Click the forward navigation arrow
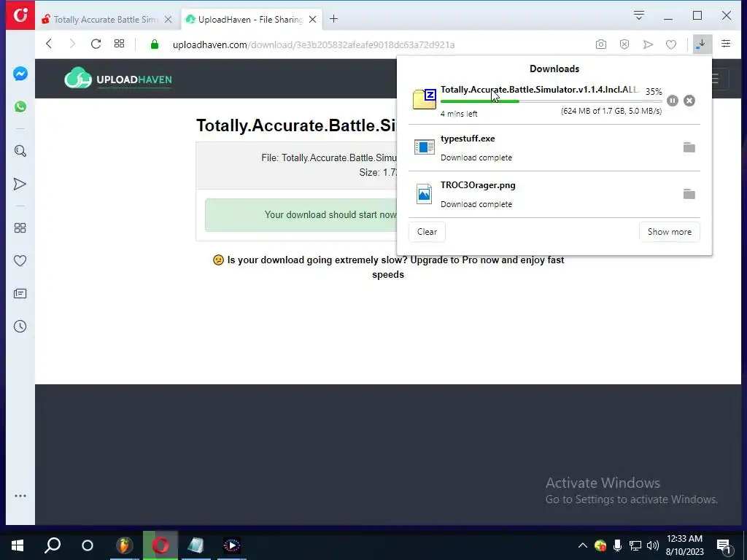 coord(72,44)
